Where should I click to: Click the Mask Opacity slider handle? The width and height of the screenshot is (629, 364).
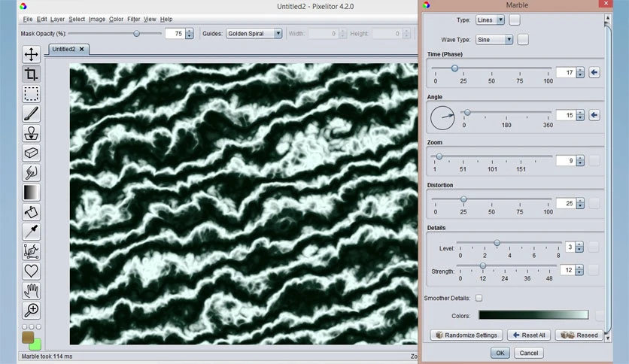pyautogui.click(x=136, y=34)
